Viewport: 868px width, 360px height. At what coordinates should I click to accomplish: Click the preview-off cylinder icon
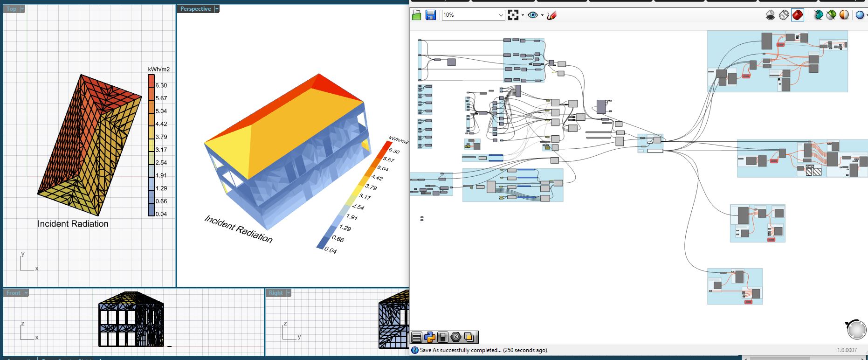[771, 15]
